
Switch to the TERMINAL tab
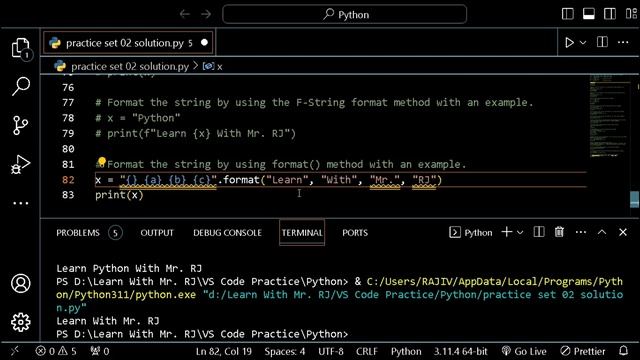tap(302, 233)
